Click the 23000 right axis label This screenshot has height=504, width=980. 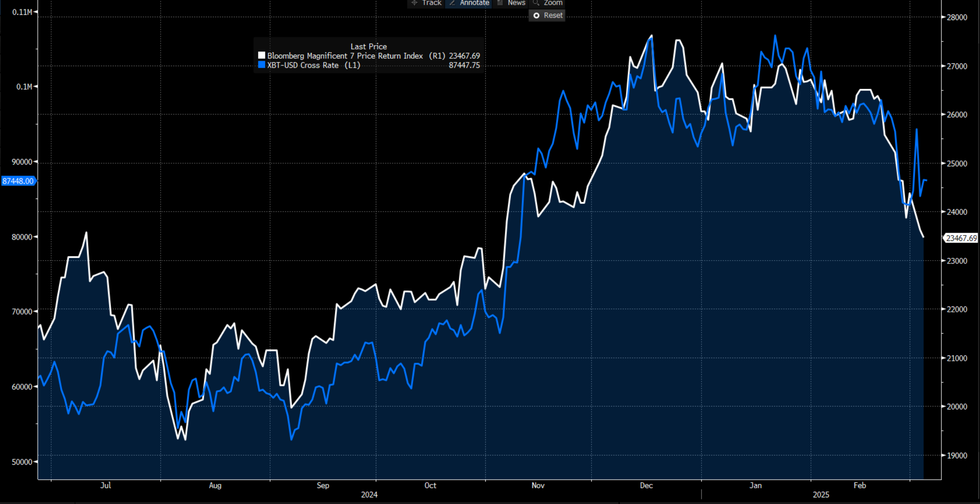point(957,261)
